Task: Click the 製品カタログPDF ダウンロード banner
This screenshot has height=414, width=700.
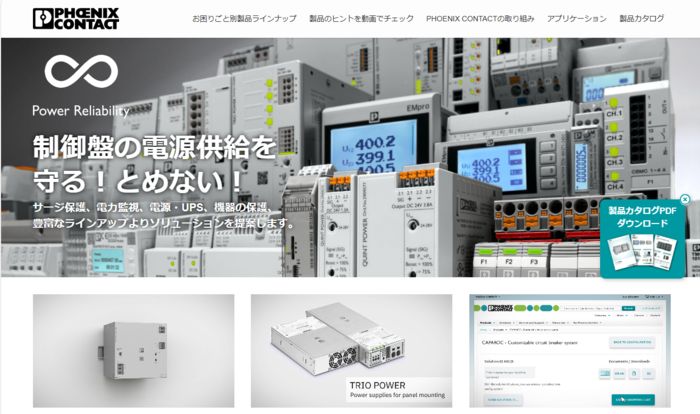Action: (644, 217)
